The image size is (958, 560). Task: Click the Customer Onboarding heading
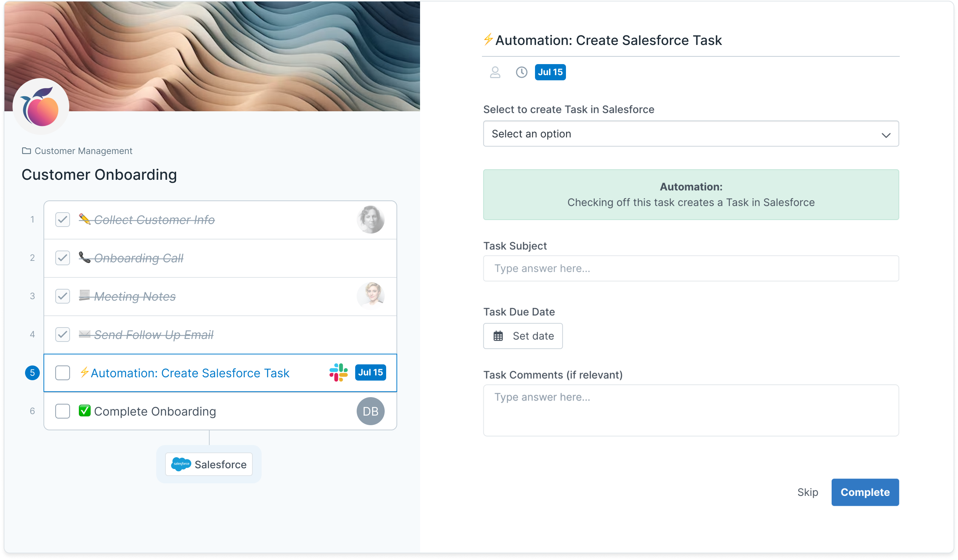(x=99, y=175)
